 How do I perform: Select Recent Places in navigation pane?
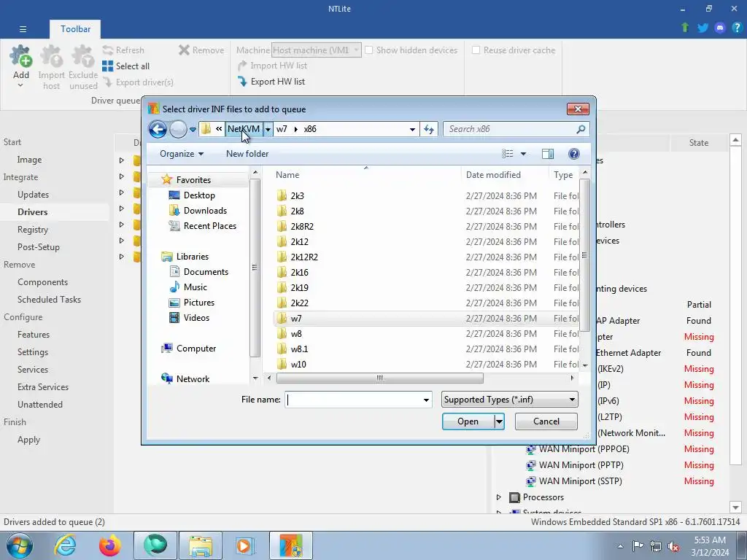coord(210,226)
